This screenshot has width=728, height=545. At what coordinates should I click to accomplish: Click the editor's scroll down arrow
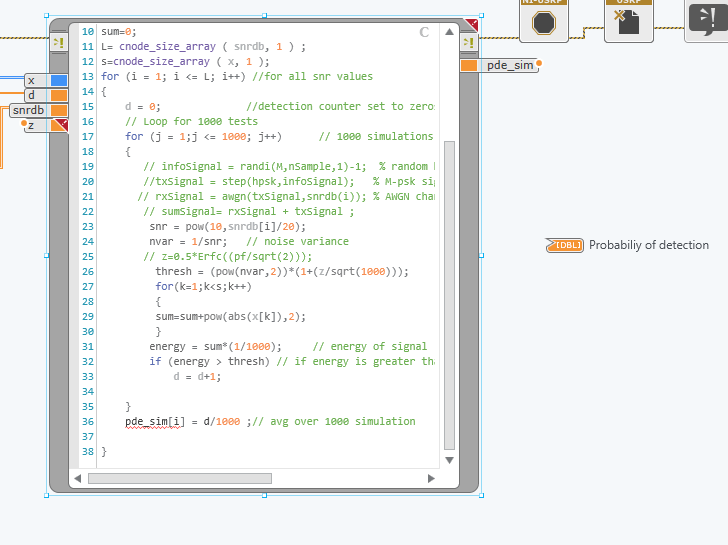(449, 460)
